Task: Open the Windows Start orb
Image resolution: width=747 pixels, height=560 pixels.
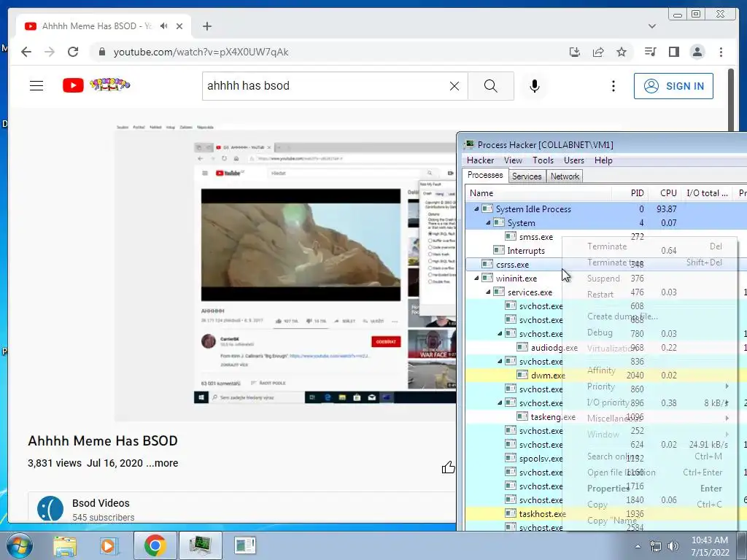Action: (x=20, y=545)
